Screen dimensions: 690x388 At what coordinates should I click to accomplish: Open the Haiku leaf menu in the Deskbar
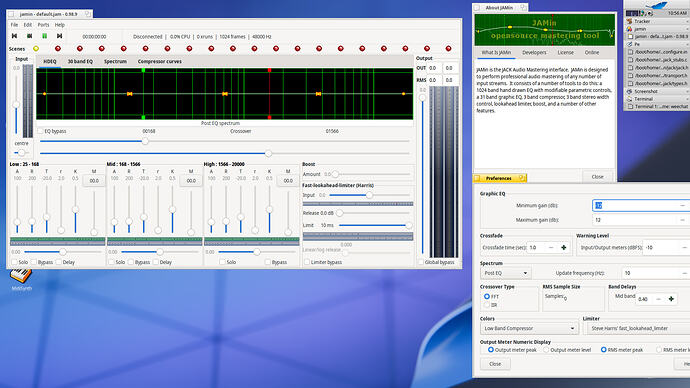pyautogui.click(x=658, y=5)
